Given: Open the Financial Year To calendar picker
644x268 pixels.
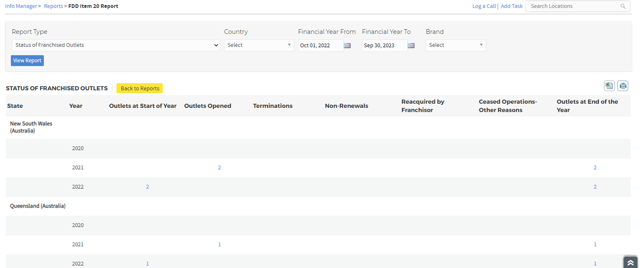Looking at the screenshot, I should tap(411, 46).
